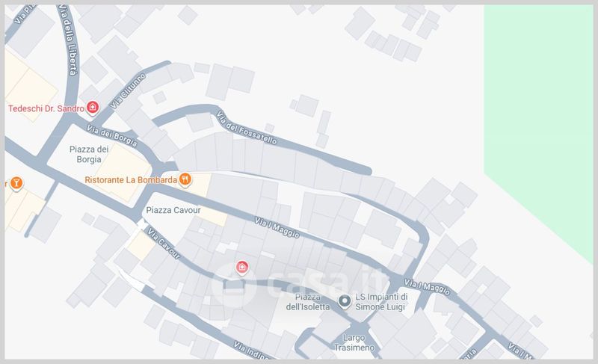Click the Ristorante La Bombarda restaurant icon
This screenshot has height=364, width=598.
click(x=185, y=179)
